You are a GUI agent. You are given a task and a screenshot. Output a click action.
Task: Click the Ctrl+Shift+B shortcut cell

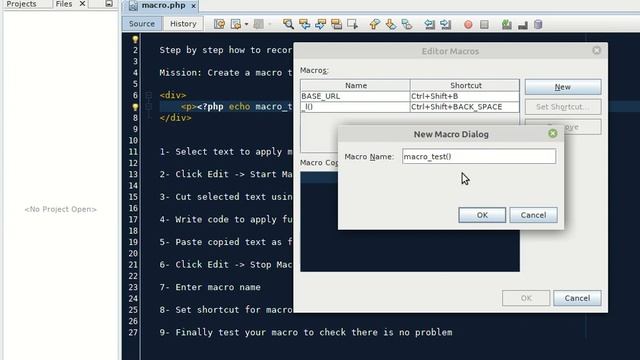[464, 96]
